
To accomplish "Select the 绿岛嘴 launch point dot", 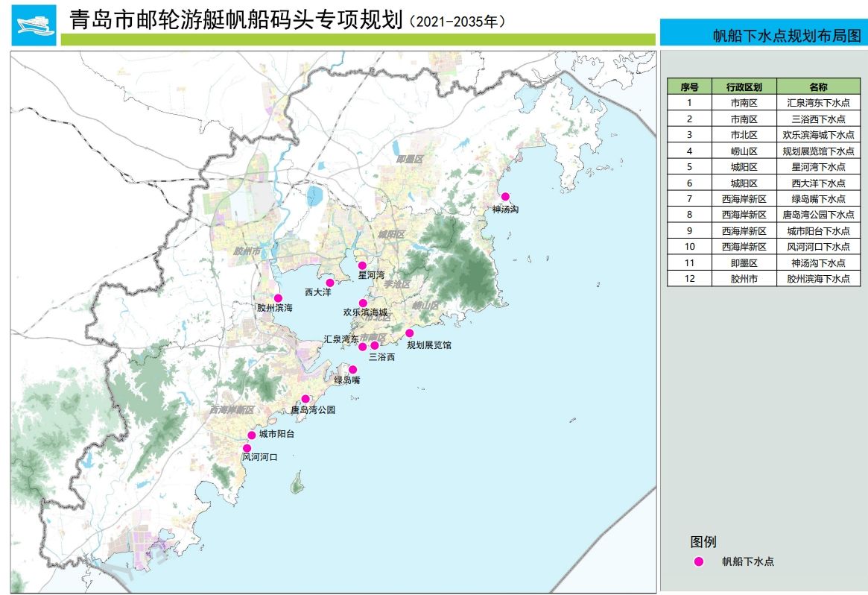I will (352, 369).
